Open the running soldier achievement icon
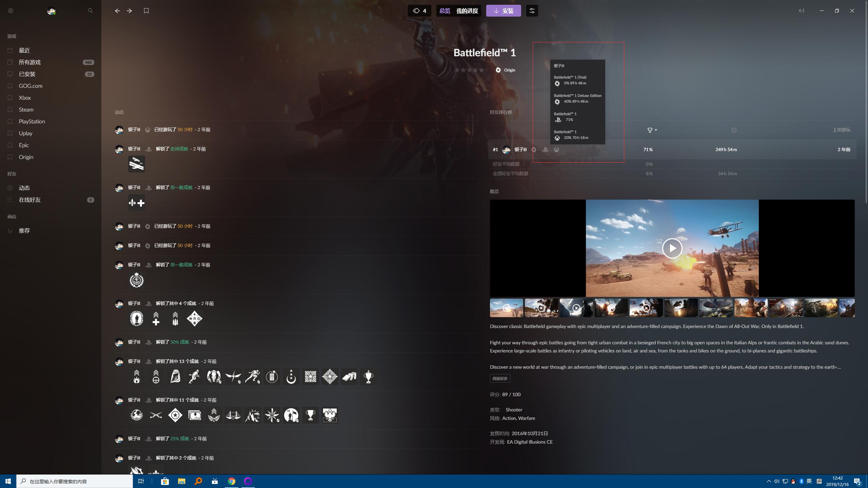868x488 pixels. [194, 377]
